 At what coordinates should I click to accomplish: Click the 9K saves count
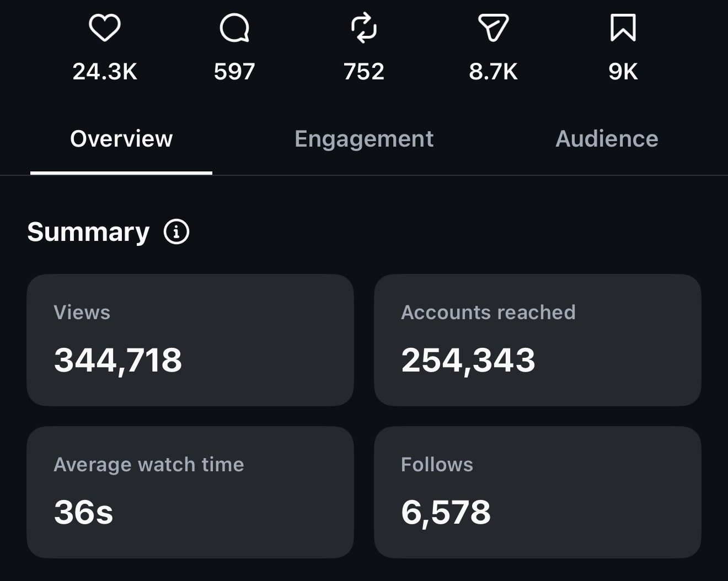pos(623,72)
